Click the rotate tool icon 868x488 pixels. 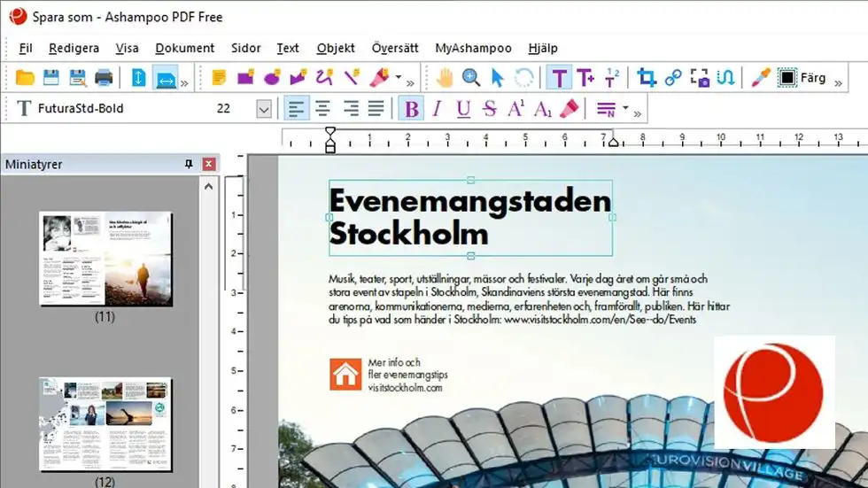(523, 78)
